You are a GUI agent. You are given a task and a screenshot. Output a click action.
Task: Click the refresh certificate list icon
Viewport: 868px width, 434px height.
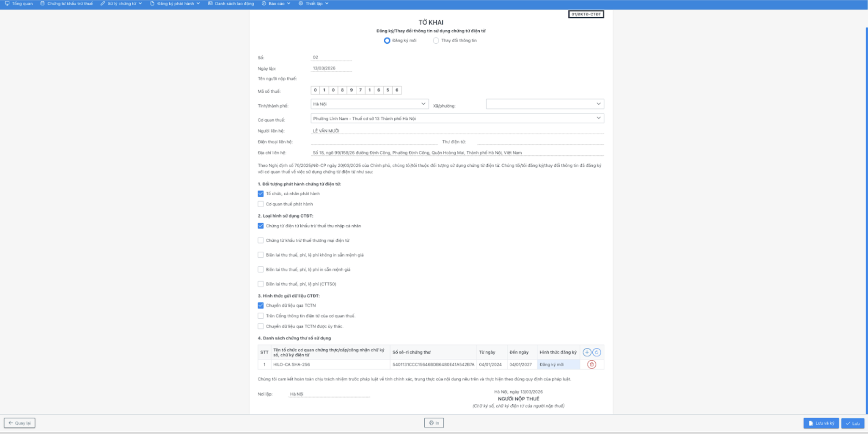click(x=597, y=352)
